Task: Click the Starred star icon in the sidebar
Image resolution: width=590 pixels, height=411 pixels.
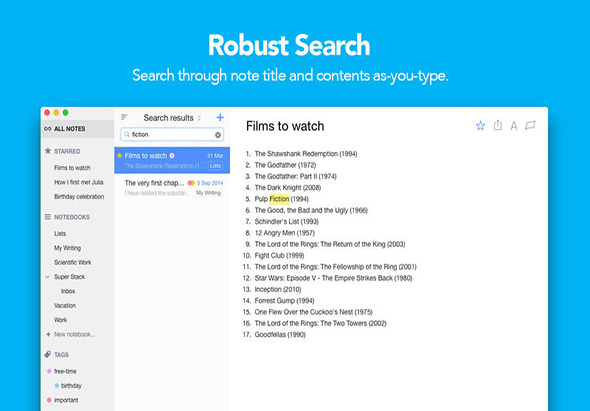Action: 48,151
